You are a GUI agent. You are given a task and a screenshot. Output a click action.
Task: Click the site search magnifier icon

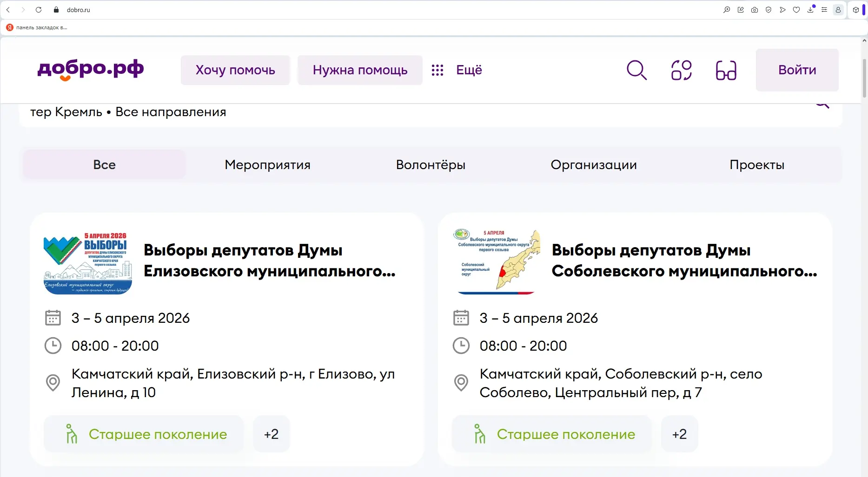(x=636, y=70)
